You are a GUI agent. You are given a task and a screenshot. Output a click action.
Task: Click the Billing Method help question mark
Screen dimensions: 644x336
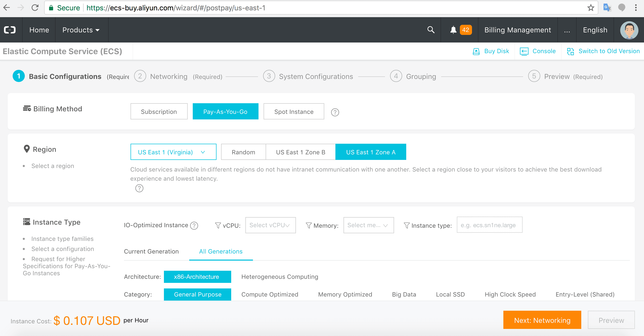click(x=335, y=112)
